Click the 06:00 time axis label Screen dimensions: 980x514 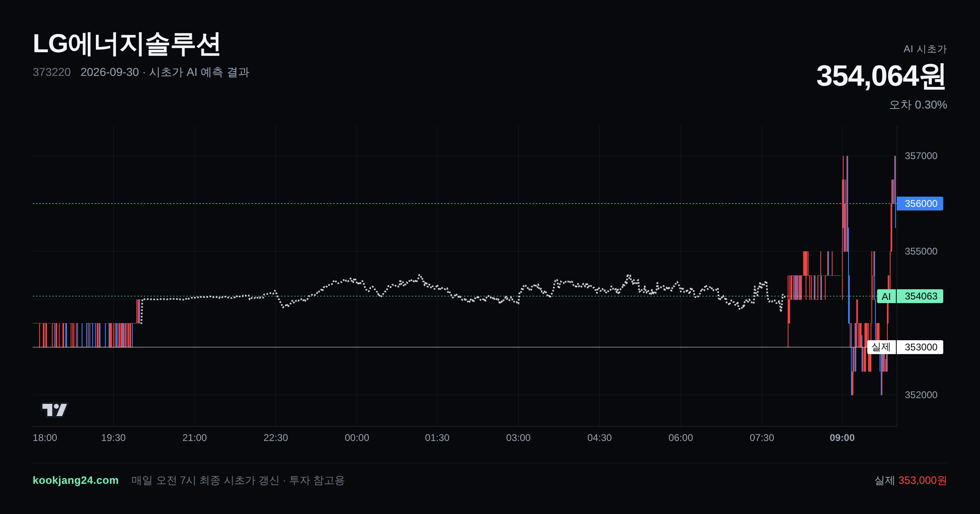click(x=681, y=438)
